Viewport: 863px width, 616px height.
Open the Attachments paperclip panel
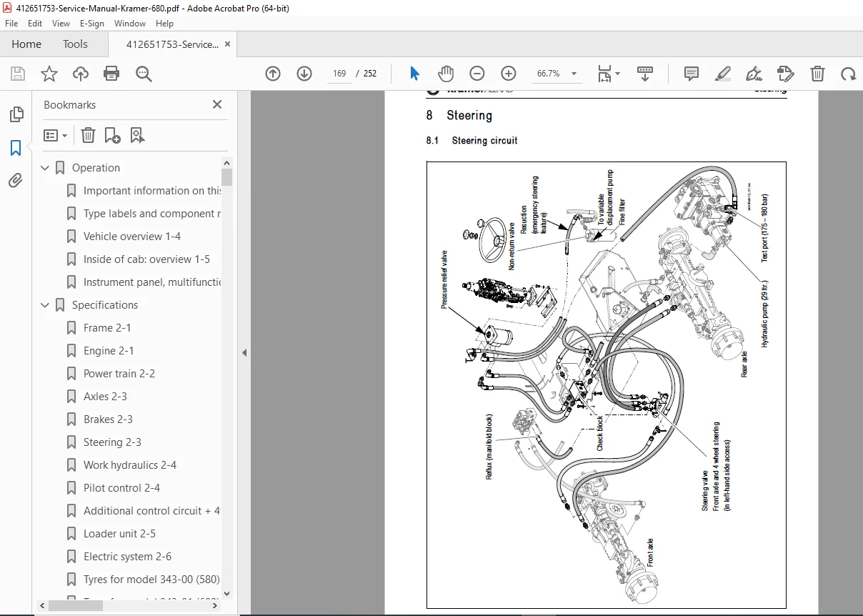(16, 180)
